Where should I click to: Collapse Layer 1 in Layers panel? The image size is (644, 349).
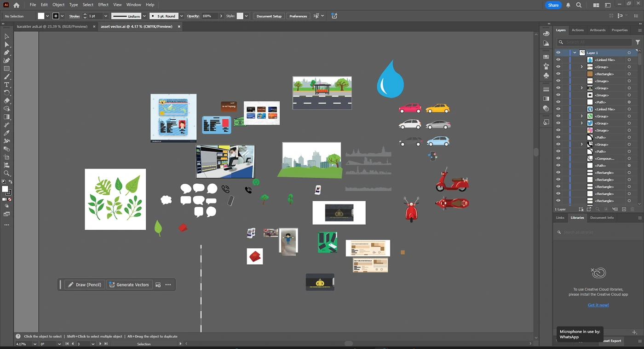pyautogui.click(x=575, y=53)
